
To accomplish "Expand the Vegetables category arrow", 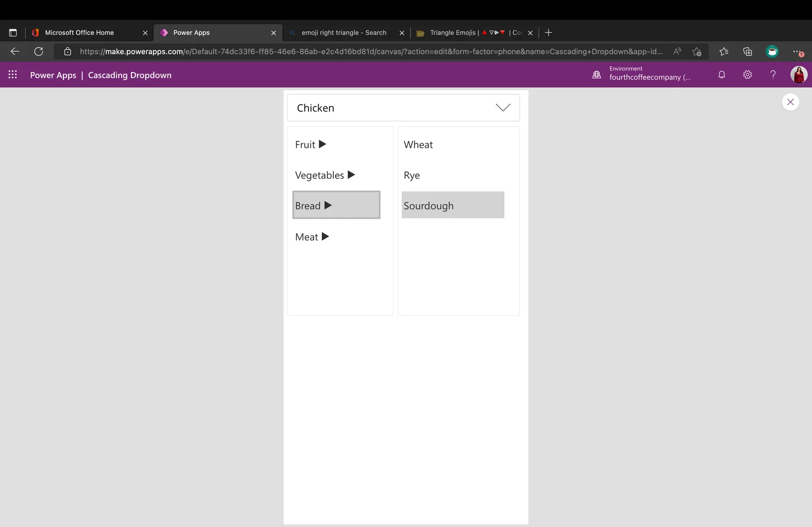I will click(351, 174).
